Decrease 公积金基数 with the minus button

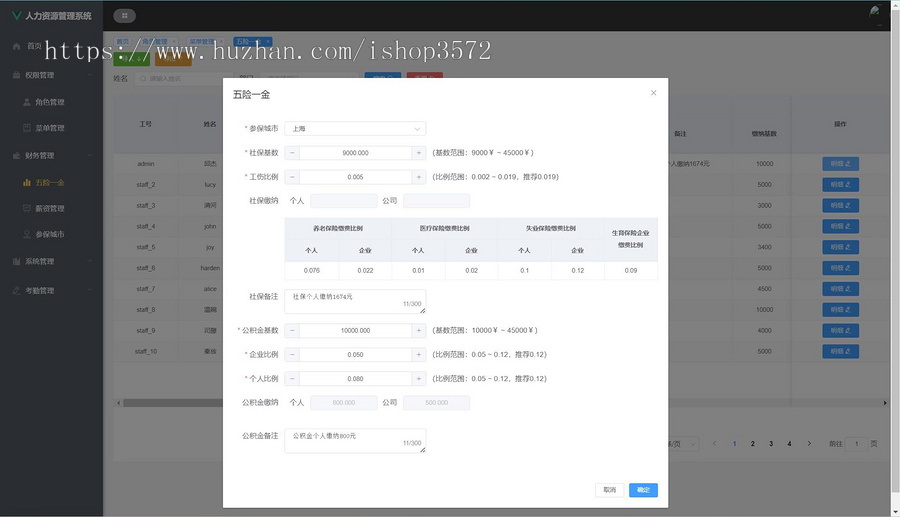[292, 331]
